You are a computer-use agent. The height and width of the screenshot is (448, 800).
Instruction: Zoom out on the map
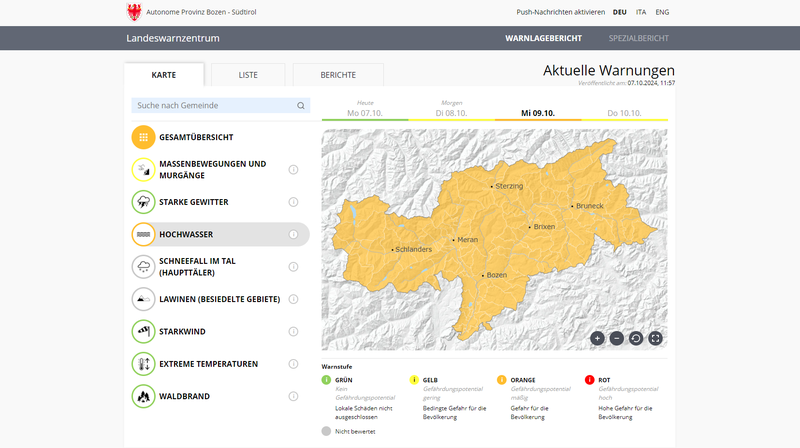(616, 338)
